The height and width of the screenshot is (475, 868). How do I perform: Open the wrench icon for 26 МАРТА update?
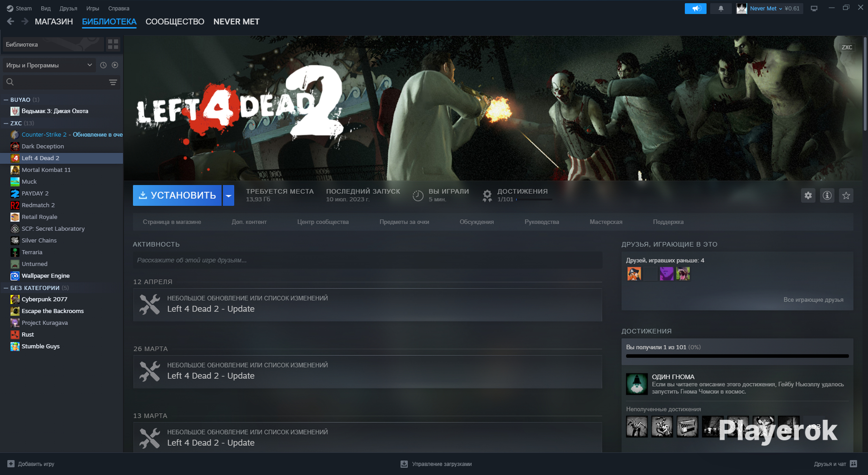(x=150, y=371)
